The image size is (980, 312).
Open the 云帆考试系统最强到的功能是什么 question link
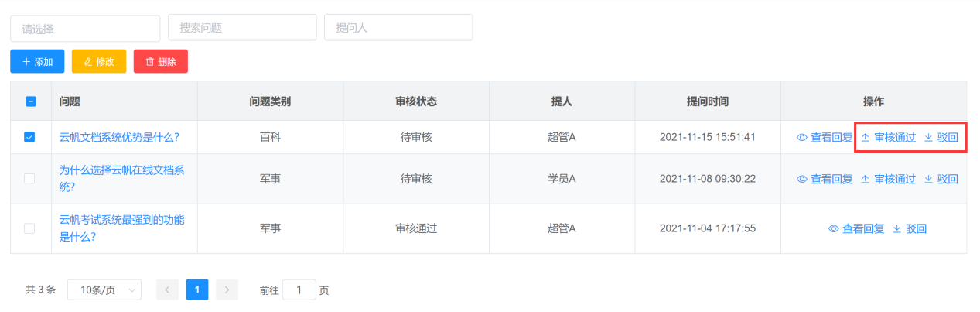coord(122,228)
